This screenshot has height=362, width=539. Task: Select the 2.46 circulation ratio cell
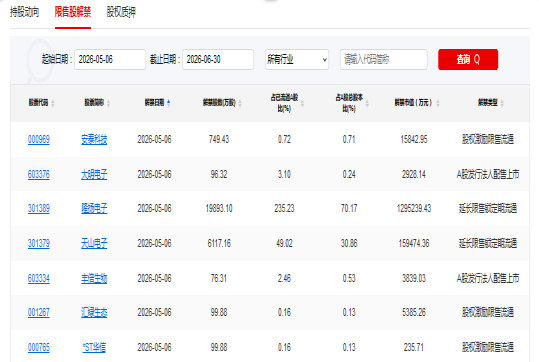(284, 278)
